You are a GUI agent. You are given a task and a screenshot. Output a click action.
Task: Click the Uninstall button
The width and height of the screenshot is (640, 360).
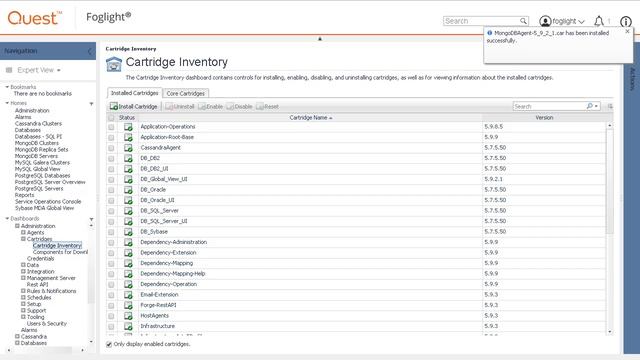pyautogui.click(x=180, y=107)
